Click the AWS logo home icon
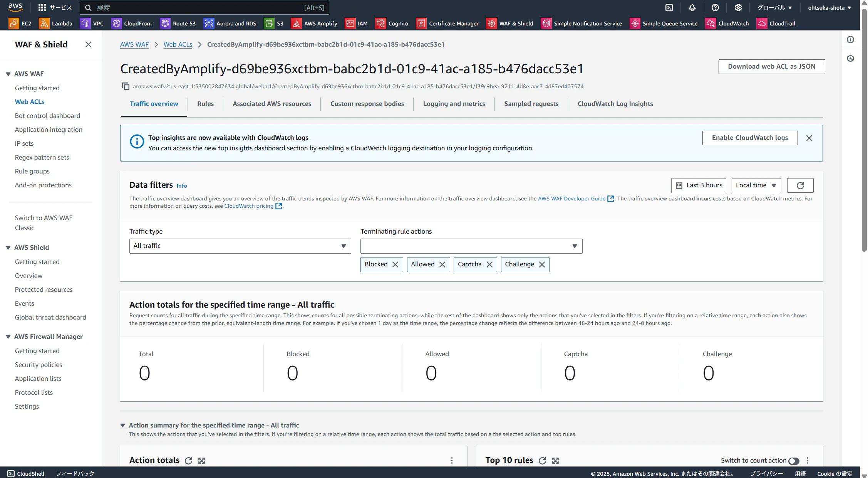Image resolution: width=868 pixels, height=478 pixels. click(x=15, y=7)
